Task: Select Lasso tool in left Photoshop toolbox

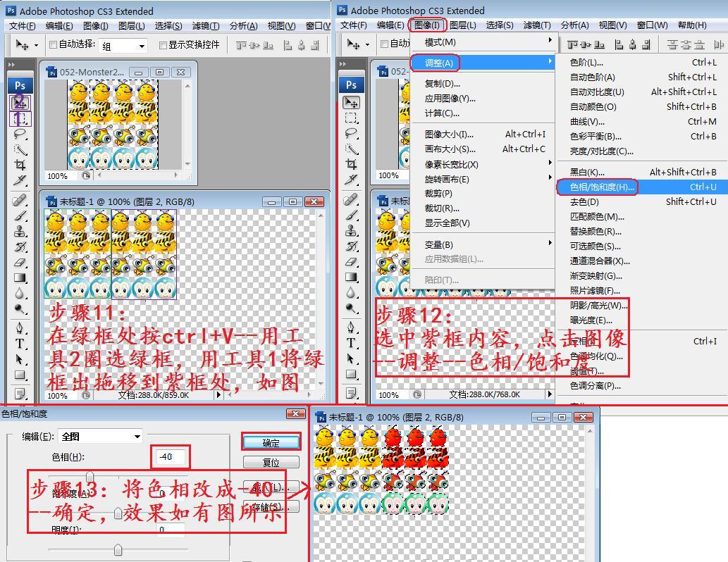Action: [20, 134]
